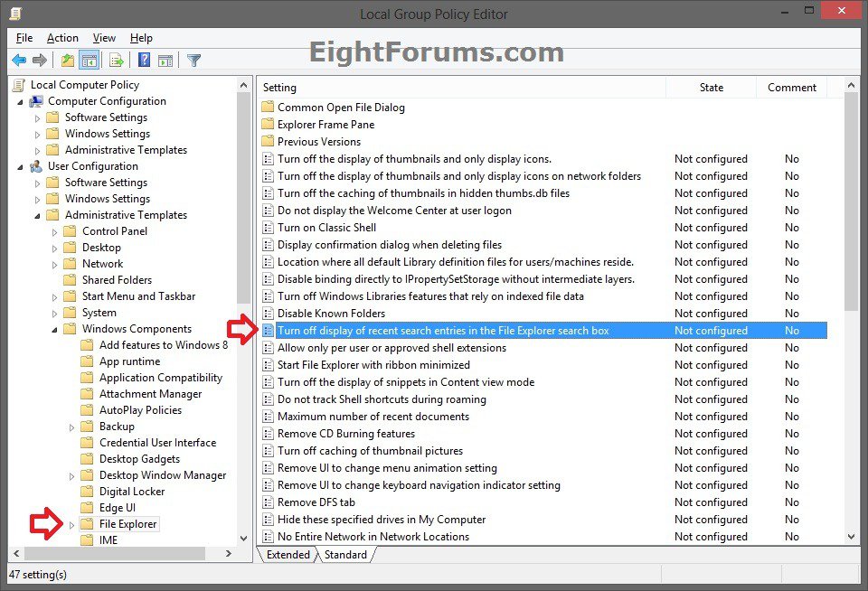Open the View menu
Image resolution: width=868 pixels, height=591 pixels.
pos(104,38)
